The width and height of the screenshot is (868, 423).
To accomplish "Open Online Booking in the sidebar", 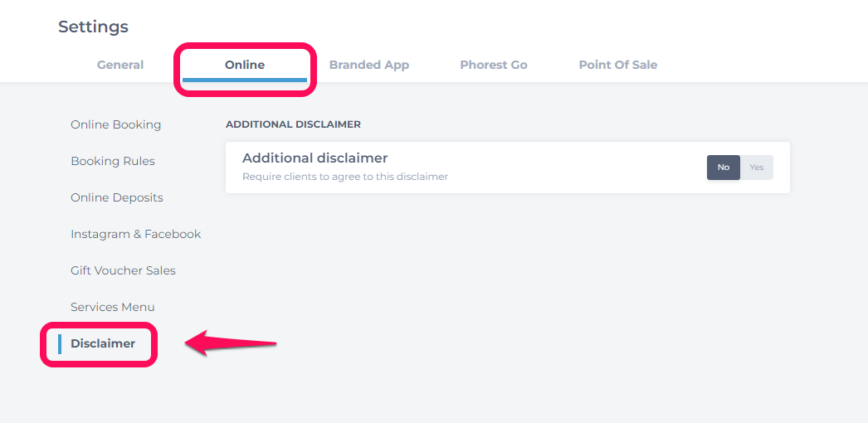I will (x=115, y=124).
